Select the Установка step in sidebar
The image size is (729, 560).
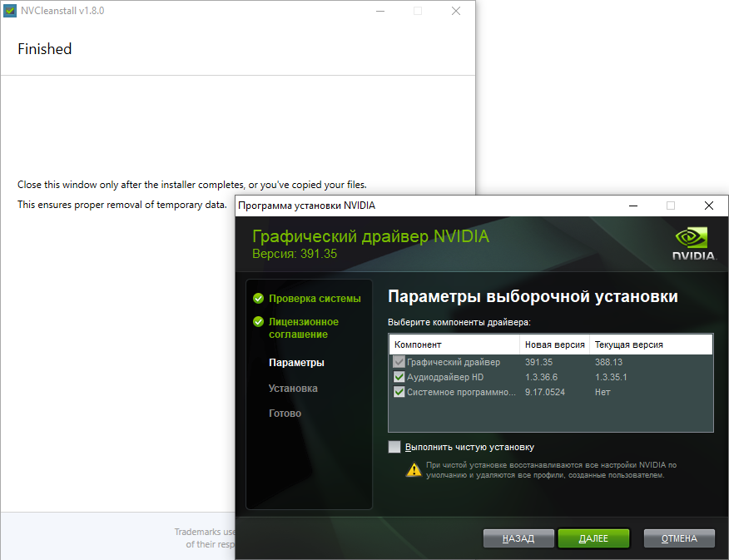coord(293,388)
